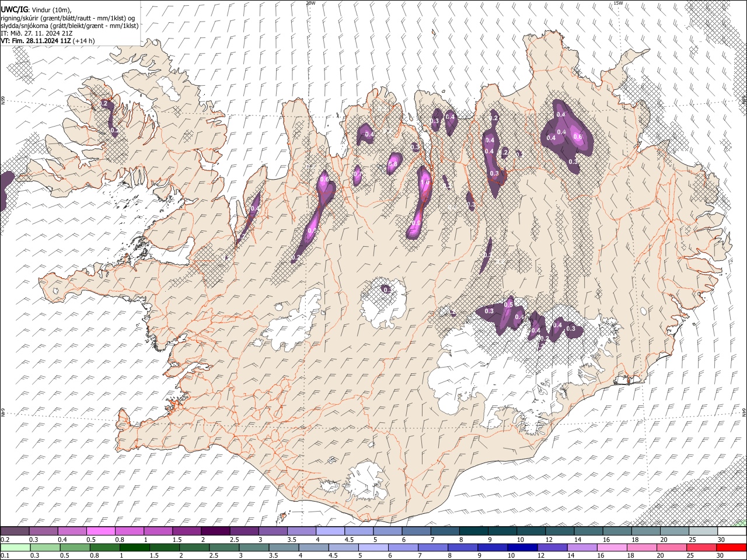Click the bright red 30 swatch, lower legend
Screen dimensions: 747x560
[731, 547]
